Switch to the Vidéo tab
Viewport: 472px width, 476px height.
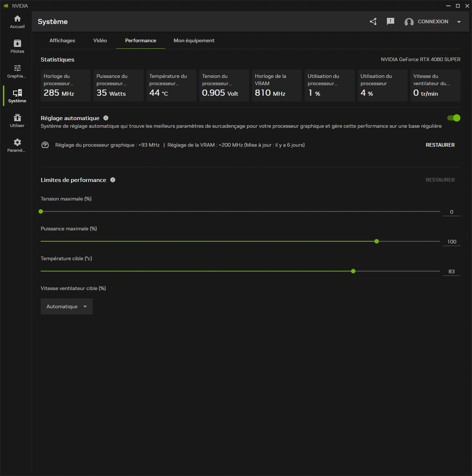point(100,40)
